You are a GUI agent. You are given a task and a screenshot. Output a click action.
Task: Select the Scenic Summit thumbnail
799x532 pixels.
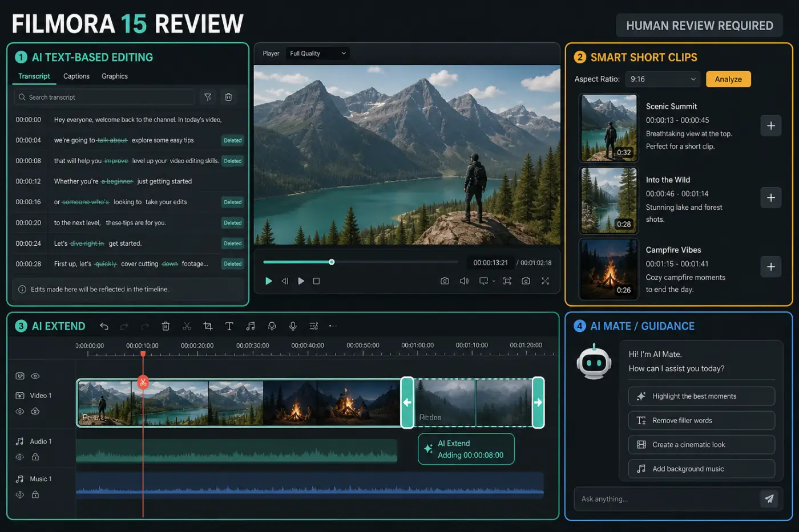609,128
